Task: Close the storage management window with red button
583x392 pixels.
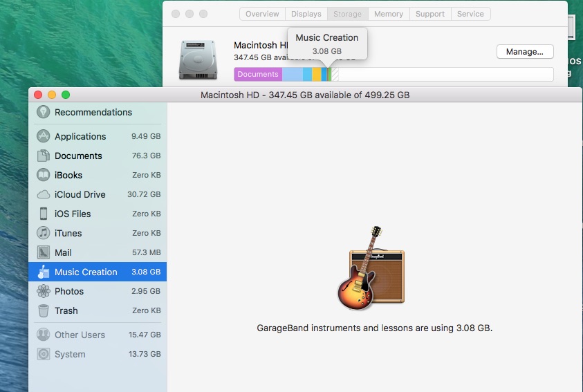Action: [38, 95]
